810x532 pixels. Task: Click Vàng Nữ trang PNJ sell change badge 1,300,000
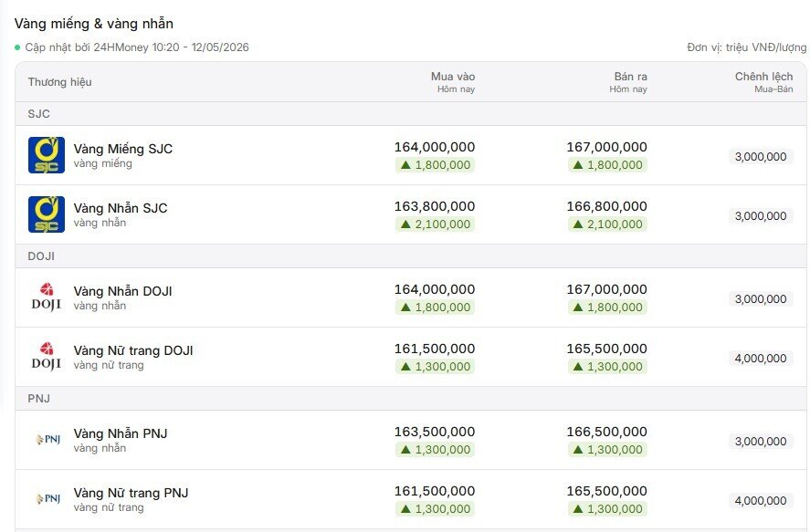[607, 509]
